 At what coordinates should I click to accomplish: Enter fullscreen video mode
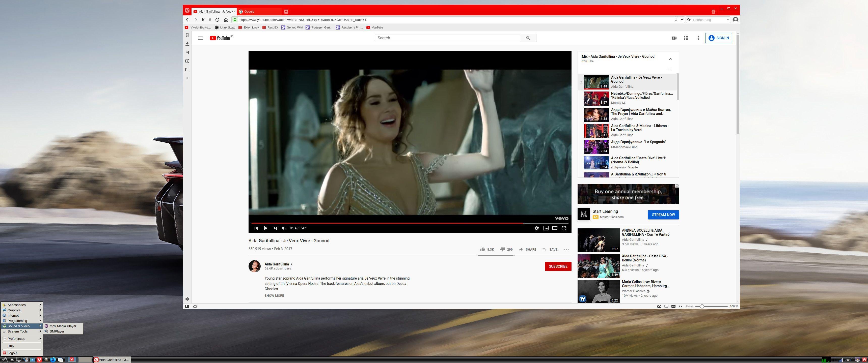click(x=564, y=228)
